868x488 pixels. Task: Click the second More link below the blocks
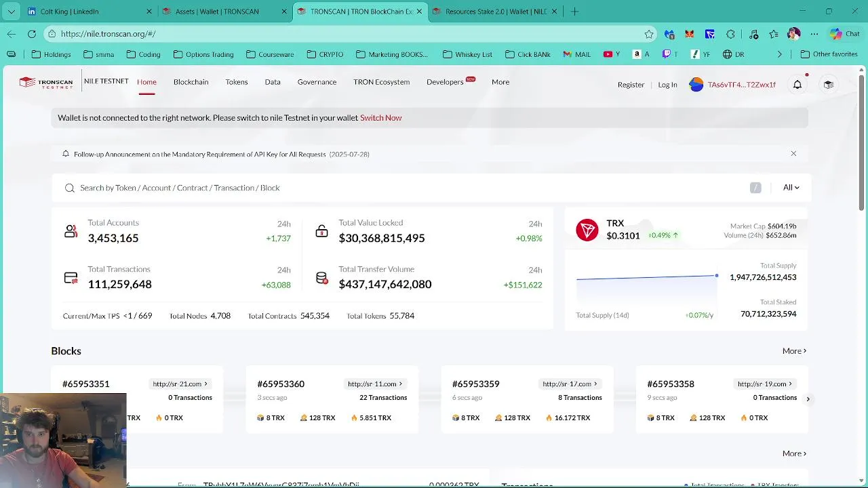tap(794, 453)
